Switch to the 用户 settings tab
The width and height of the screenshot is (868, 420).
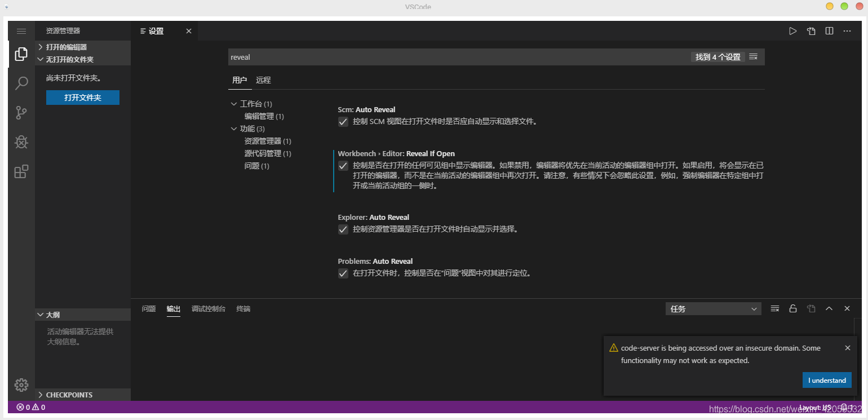[x=240, y=80]
